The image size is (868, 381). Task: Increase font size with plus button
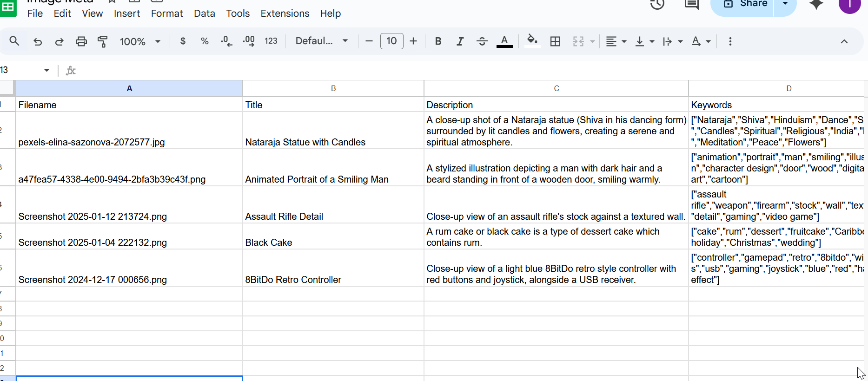click(x=413, y=41)
